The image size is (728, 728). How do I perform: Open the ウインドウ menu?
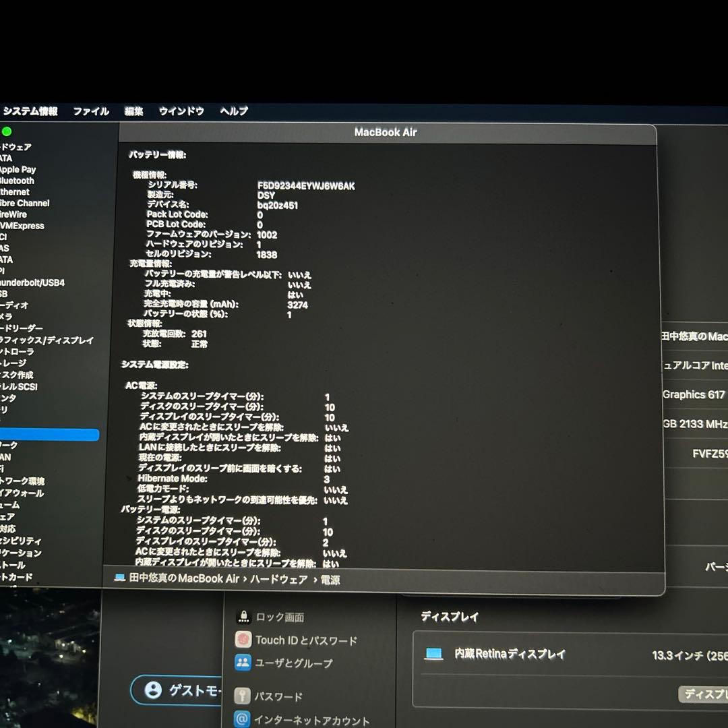[x=181, y=111]
